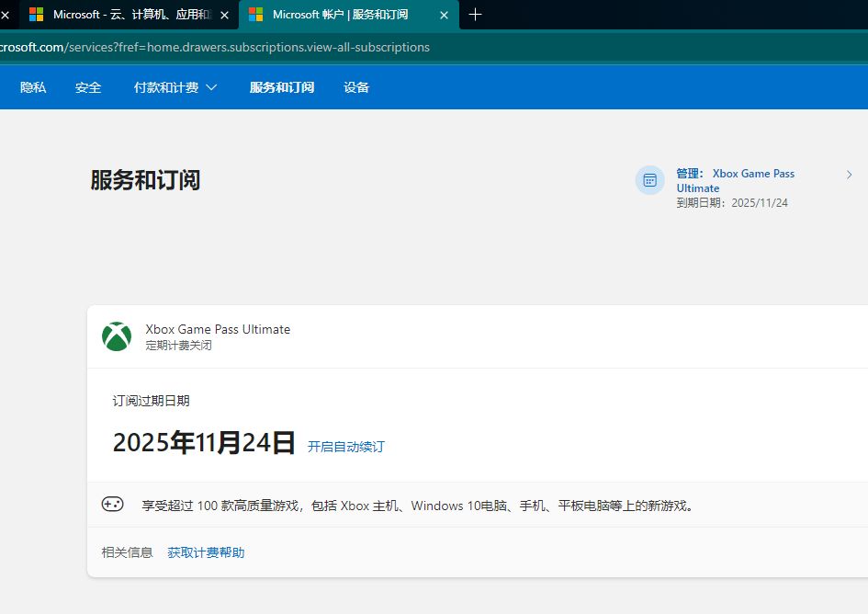Viewport: 868px width, 614px height.
Task: Close the Microsoft 帐户 tab
Action: (445, 15)
